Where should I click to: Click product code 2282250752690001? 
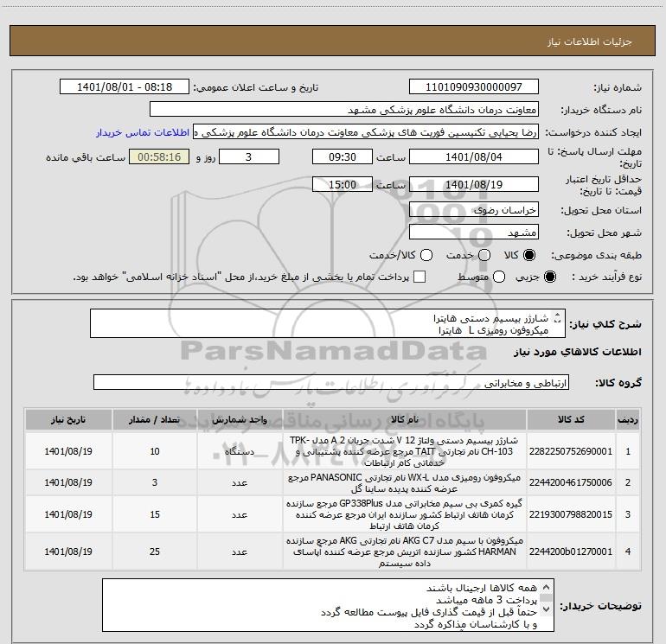coord(571,451)
